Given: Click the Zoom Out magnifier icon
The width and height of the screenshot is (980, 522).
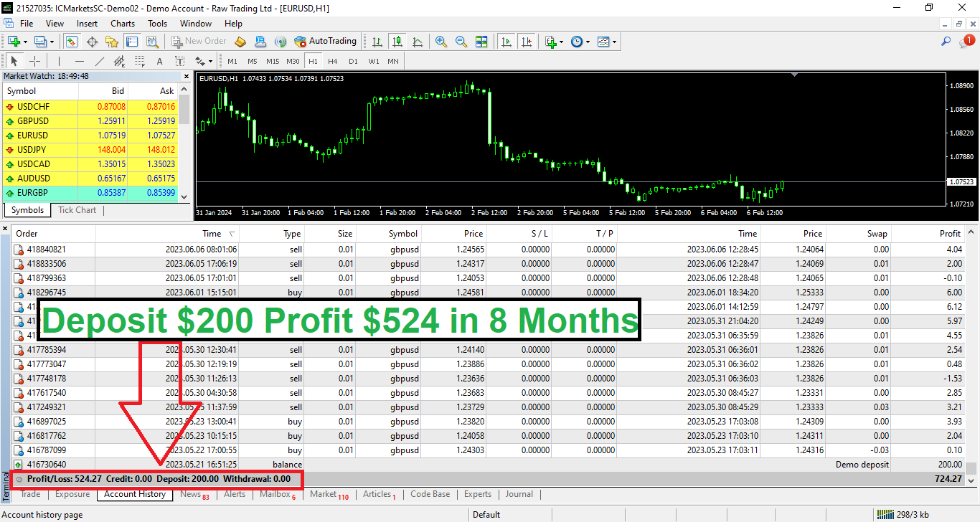Looking at the screenshot, I should (461, 42).
